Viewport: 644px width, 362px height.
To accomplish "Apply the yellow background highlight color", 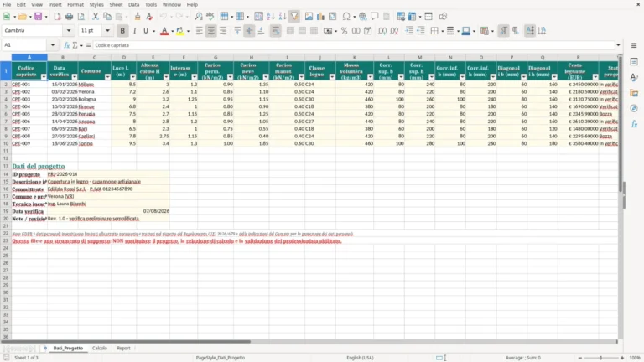I will click(180, 31).
